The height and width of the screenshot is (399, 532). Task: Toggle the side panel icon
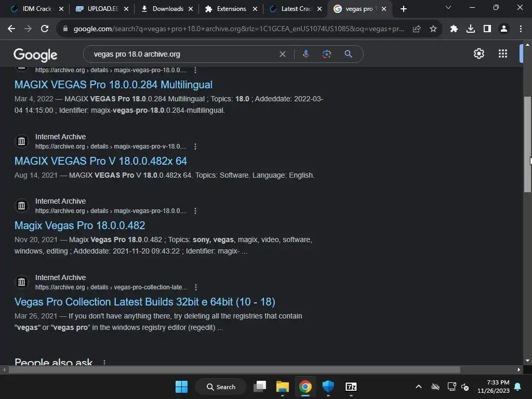click(x=487, y=29)
